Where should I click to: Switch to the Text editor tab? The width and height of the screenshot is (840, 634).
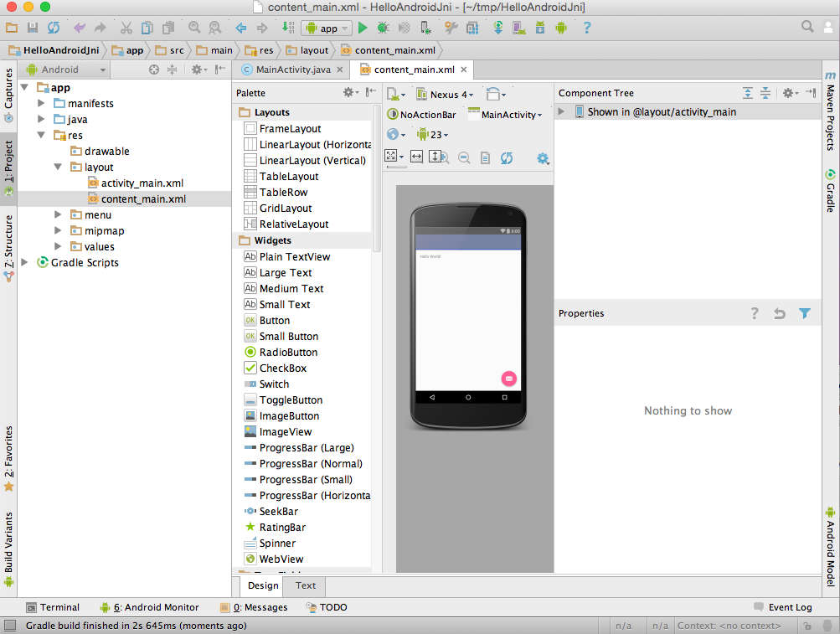[306, 585]
